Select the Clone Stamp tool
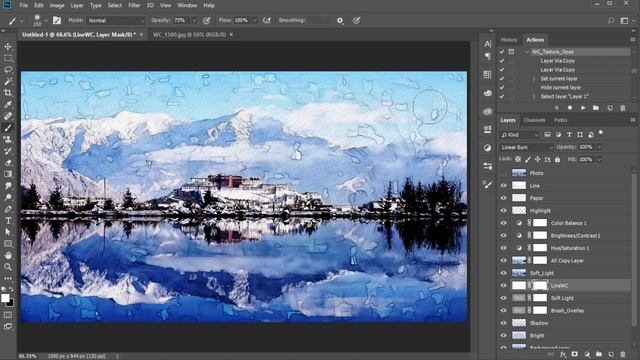 pos(8,139)
